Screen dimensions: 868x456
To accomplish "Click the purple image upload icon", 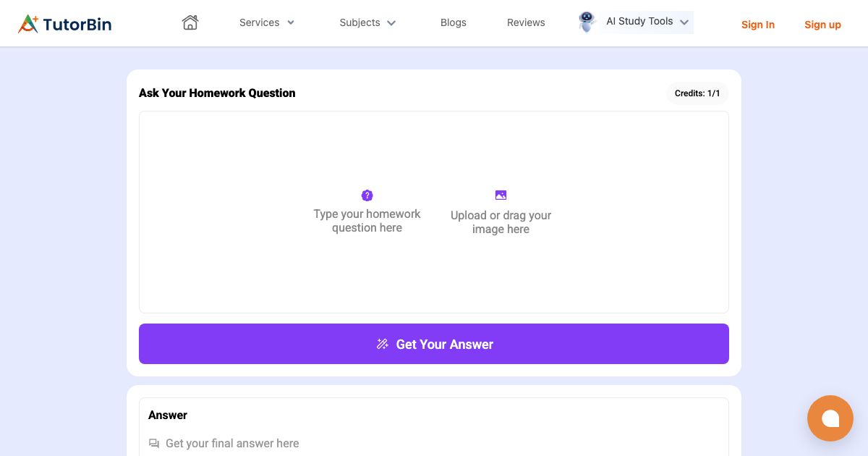I will click(501, 195).
